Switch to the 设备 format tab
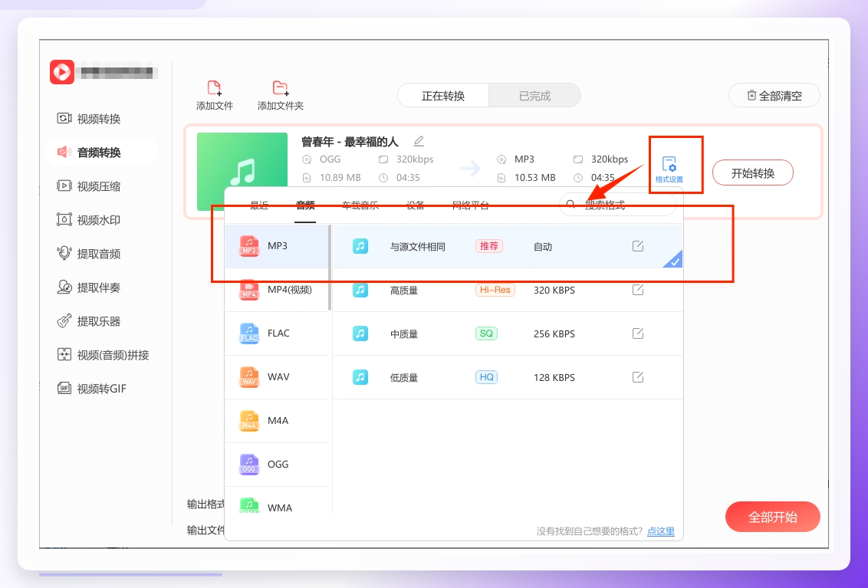This screenshot has height=588, width=868. [x=415, y=205]
